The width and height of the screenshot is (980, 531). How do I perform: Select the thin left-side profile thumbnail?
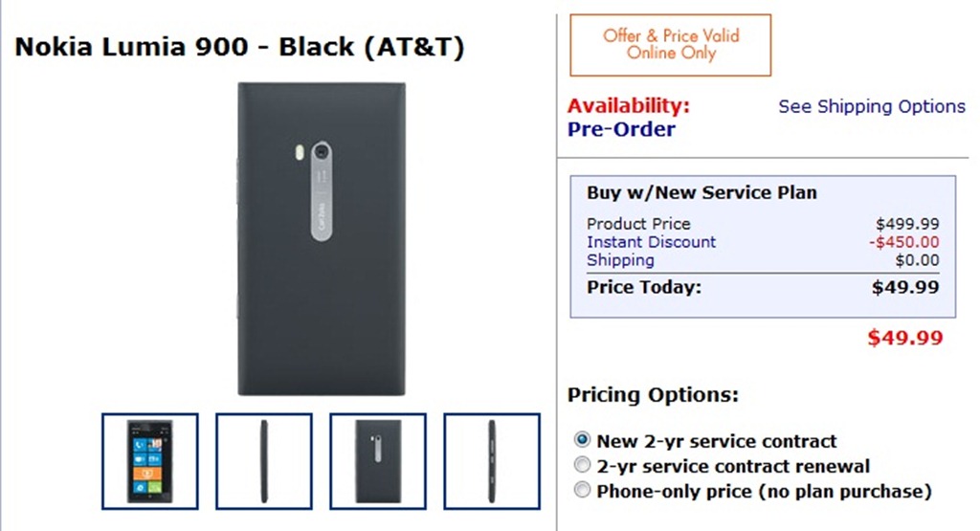[263, 460]
